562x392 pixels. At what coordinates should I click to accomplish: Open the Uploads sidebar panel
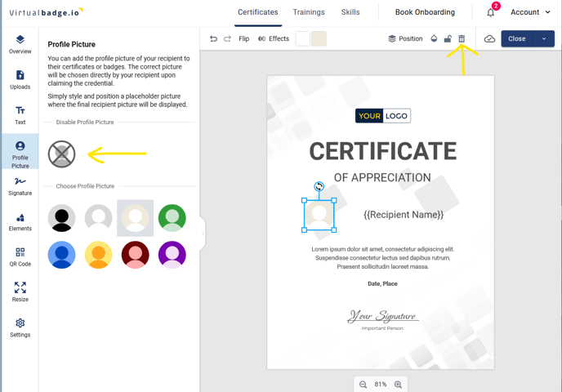point(20,80)
